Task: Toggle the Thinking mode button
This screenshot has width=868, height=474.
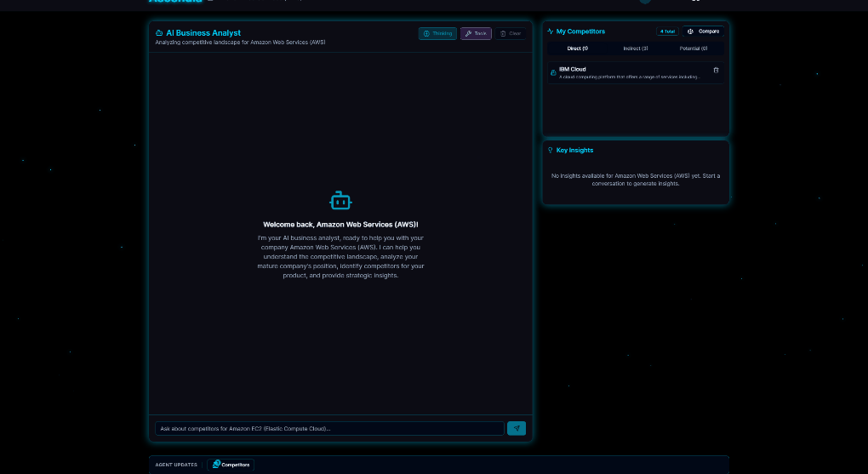Action: point(437,34)
